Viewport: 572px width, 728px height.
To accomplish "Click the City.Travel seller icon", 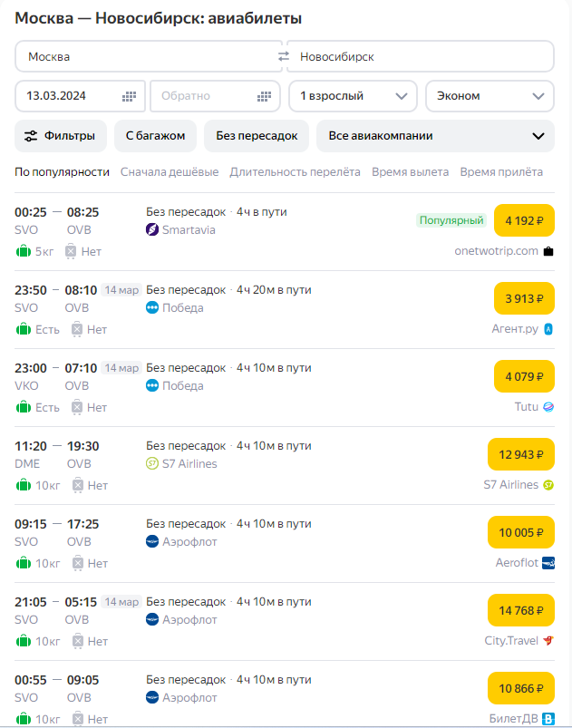I will click(x=548, y=641).
